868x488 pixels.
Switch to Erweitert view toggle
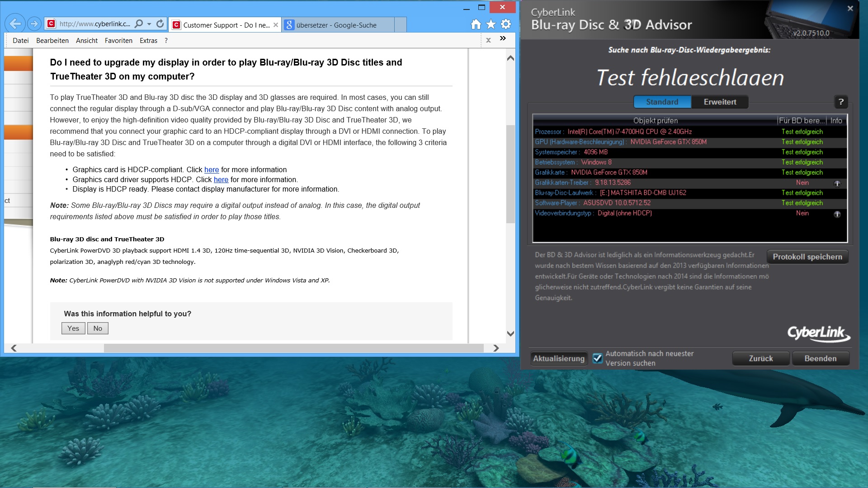tap(720, 102)
